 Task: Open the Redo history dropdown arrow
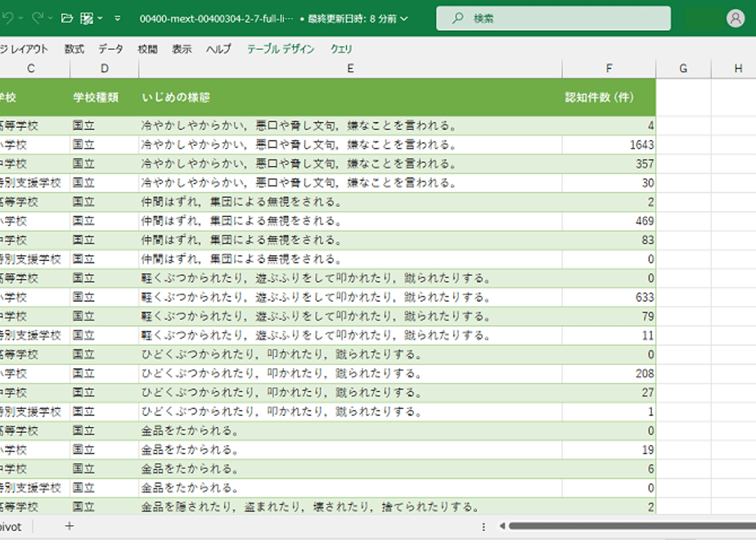click(50, 18)
